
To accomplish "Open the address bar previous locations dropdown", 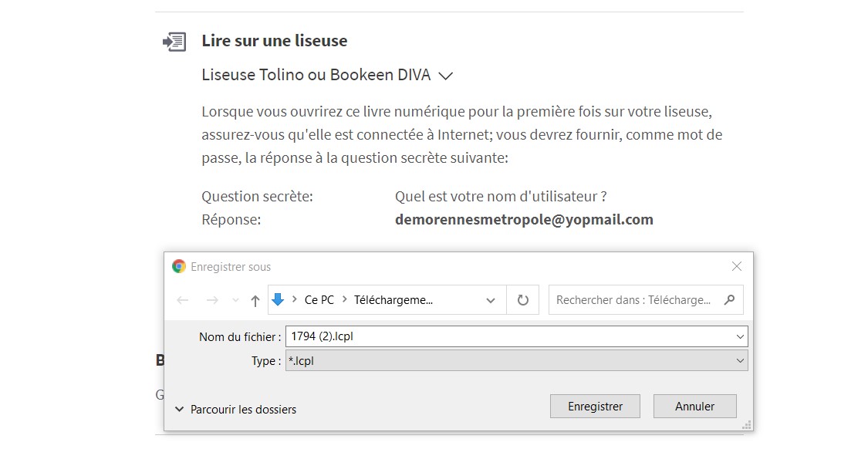I will (x=491, y=300).
